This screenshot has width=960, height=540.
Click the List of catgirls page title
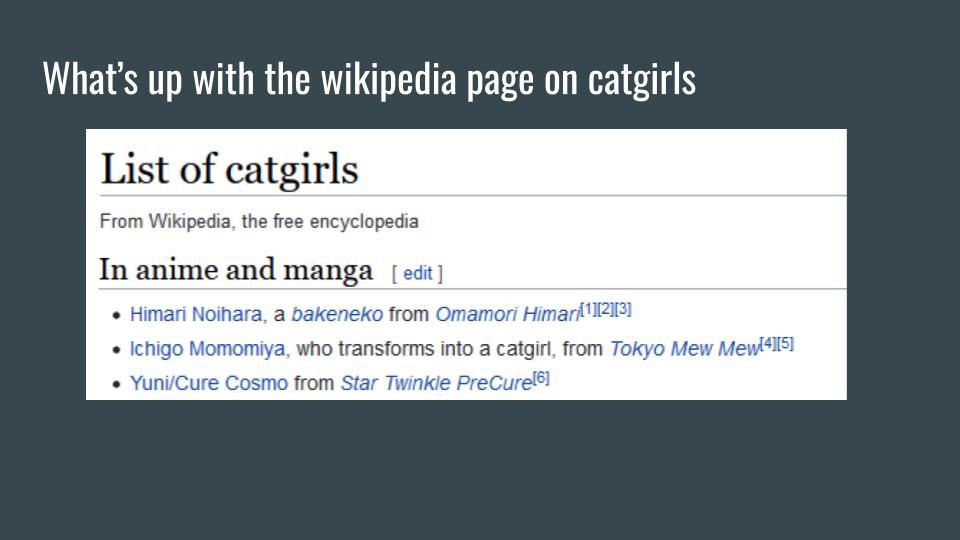coord(229,169)
